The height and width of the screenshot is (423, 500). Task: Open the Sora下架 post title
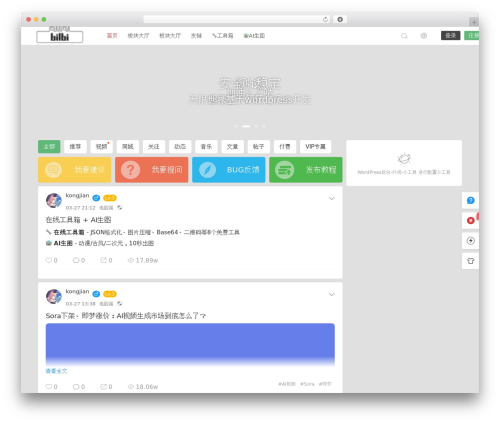point(126,316)
